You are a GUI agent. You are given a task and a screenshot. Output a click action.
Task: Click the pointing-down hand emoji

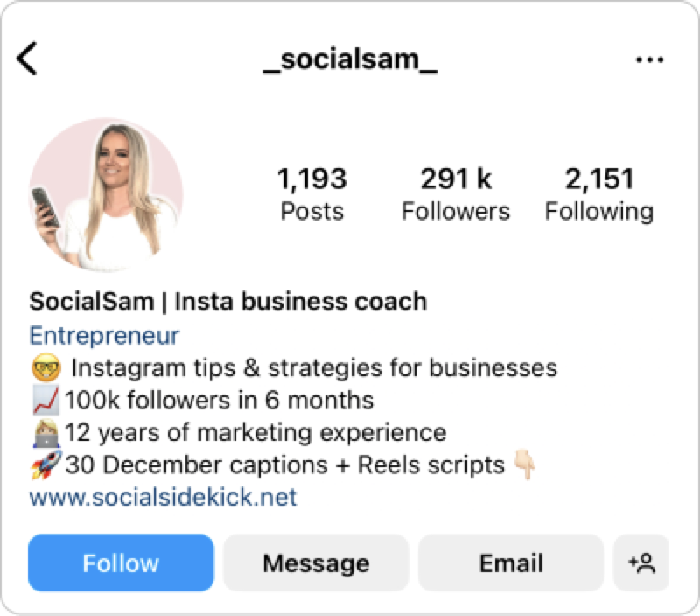[524, 465]
